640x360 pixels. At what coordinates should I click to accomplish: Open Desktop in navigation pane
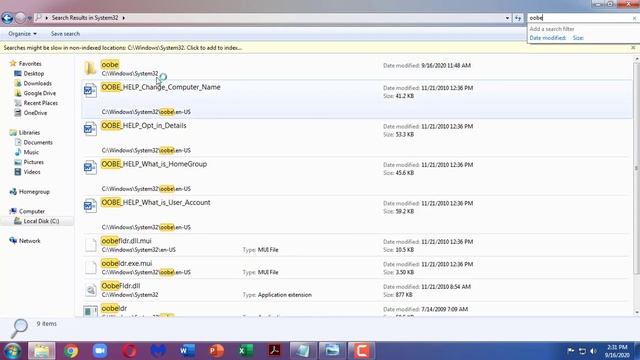(x=33, y=73)
